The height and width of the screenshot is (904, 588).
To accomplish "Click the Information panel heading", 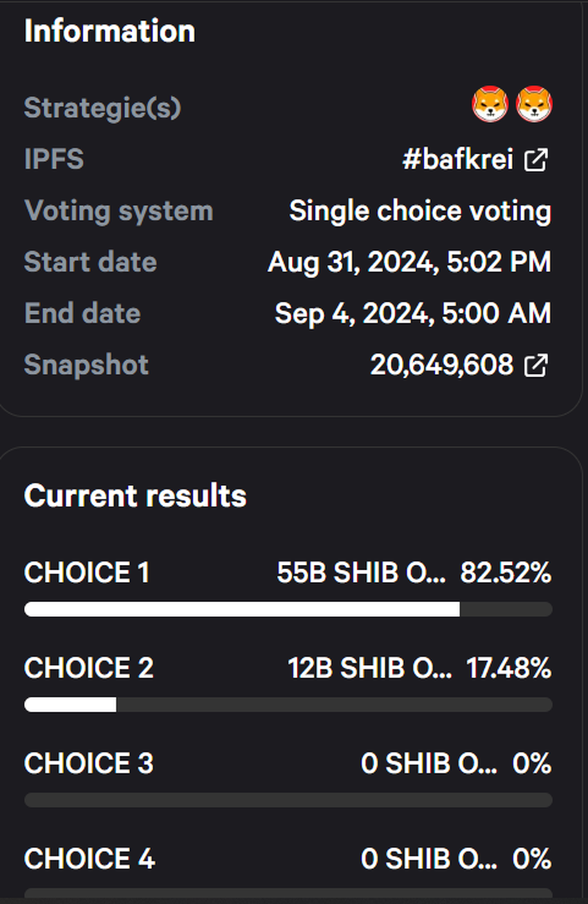I will 109,31.
